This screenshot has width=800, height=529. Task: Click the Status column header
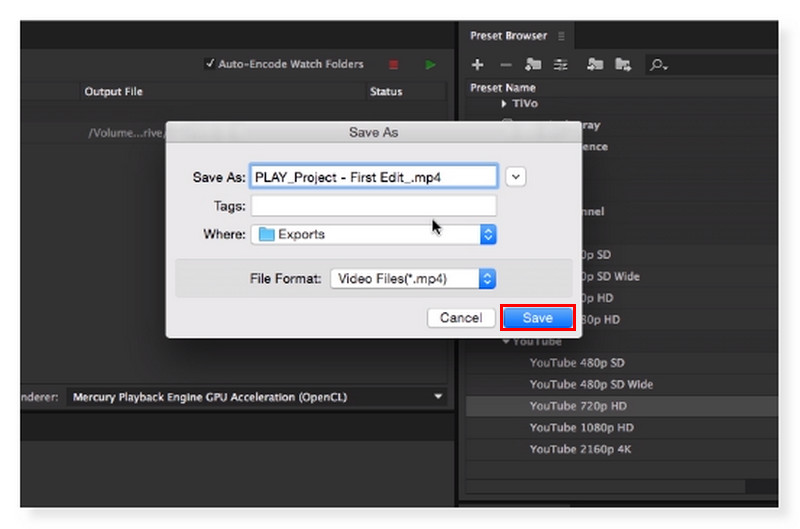tap(386, 91)
